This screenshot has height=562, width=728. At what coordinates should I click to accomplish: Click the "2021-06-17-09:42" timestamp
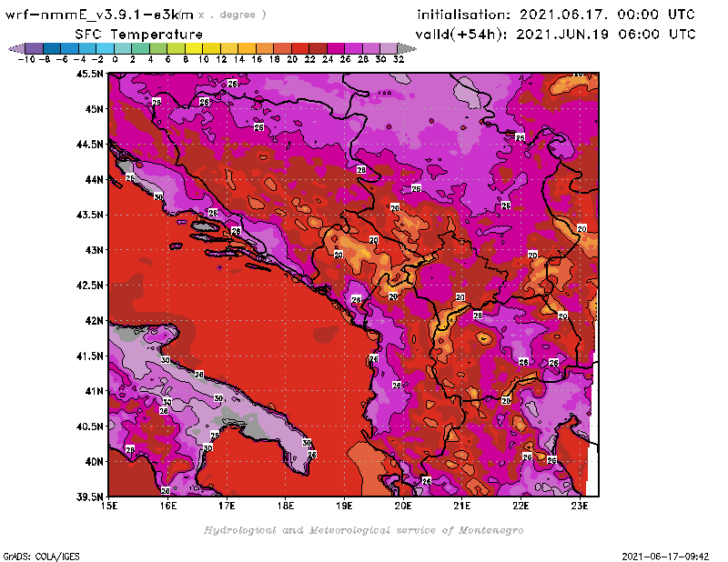pyautogui.click(x=665, y=557)
